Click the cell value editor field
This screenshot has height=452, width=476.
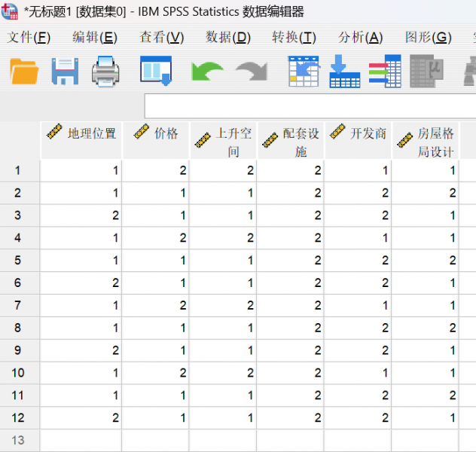pyautogui.click(x=310, y=106)
